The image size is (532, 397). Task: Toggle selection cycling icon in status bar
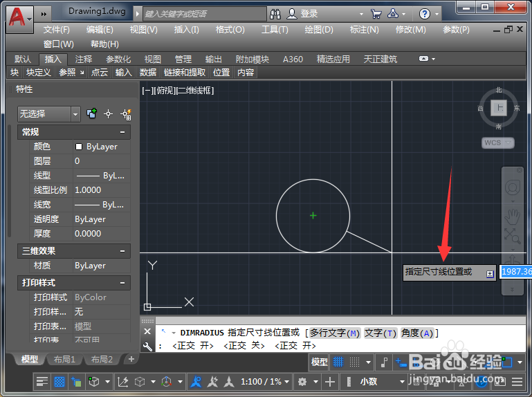76,382
